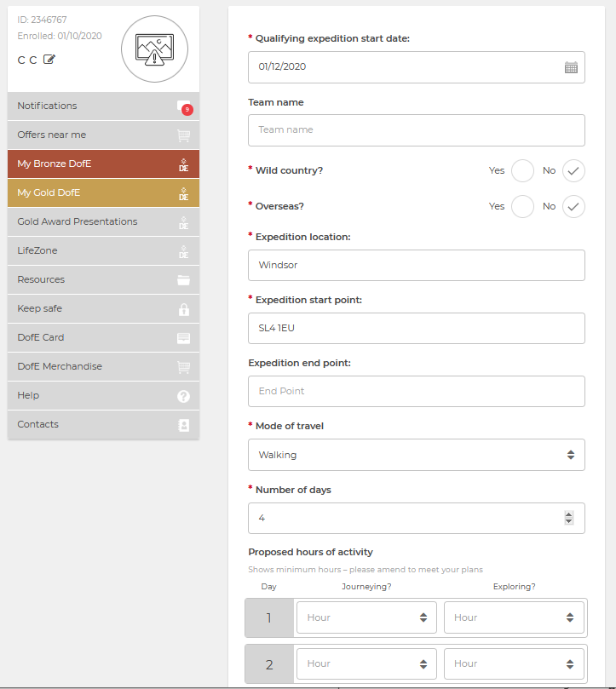Open DofE Merchandise page

(103, 367)
